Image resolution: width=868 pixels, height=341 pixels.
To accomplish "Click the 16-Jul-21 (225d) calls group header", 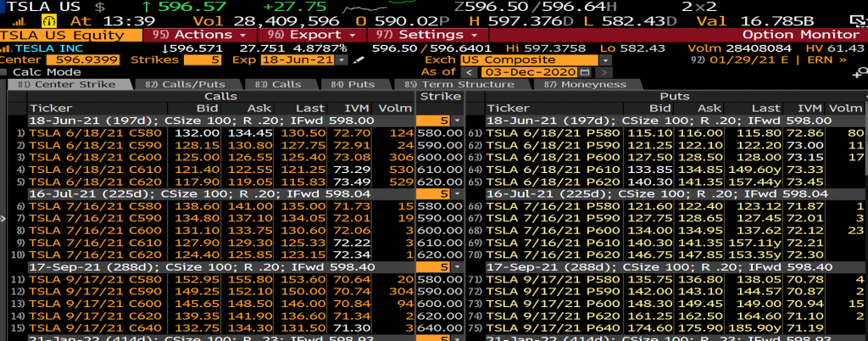I will 221,193.
